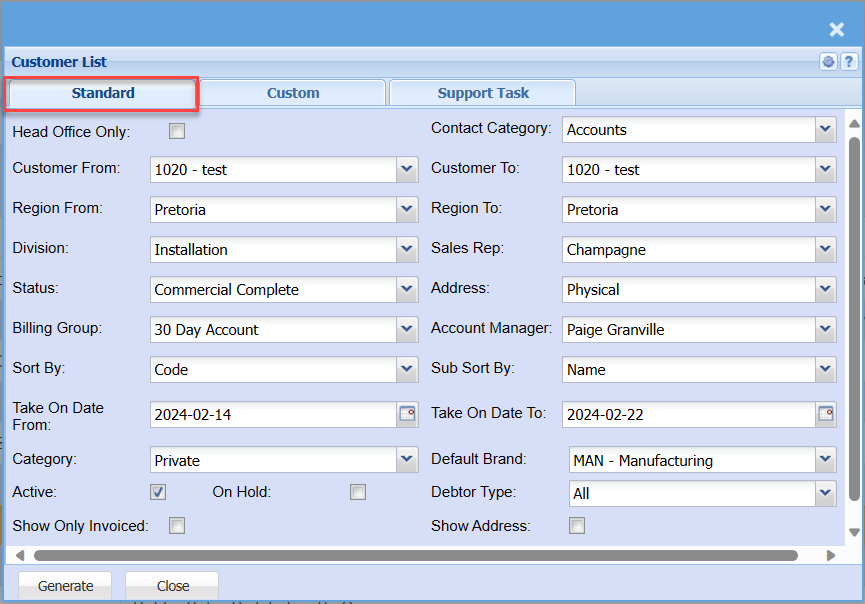Click the settings gear icon in header

click(x=829, y=62)
